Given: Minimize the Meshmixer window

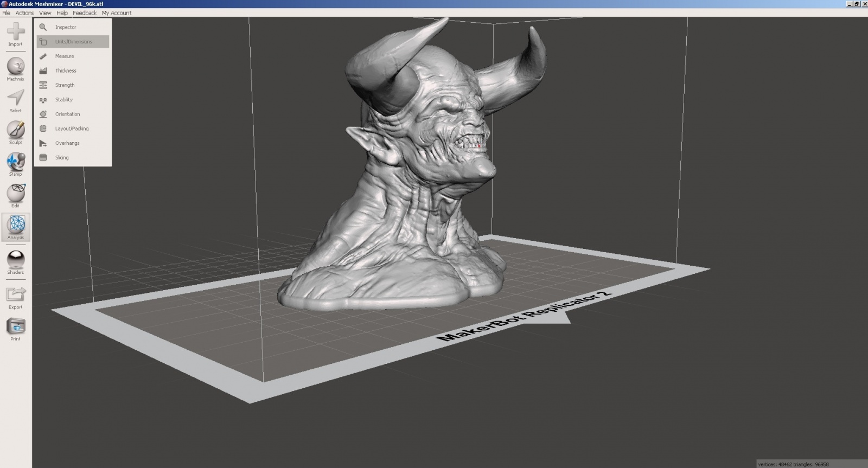Looking at the screenshot, I should 850,4.
